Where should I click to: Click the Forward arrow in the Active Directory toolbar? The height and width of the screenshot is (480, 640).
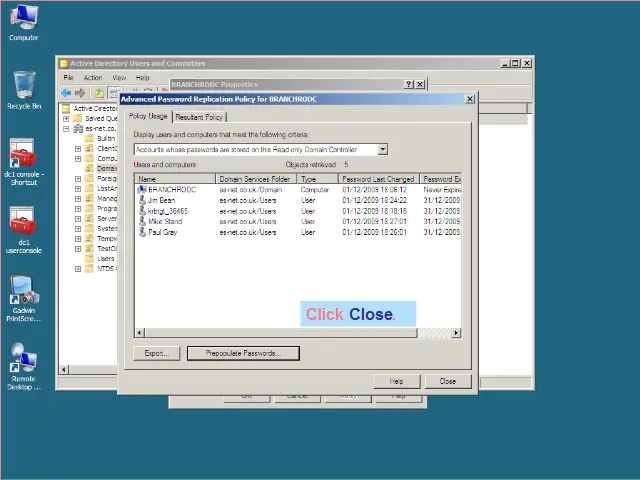(80, 93)
